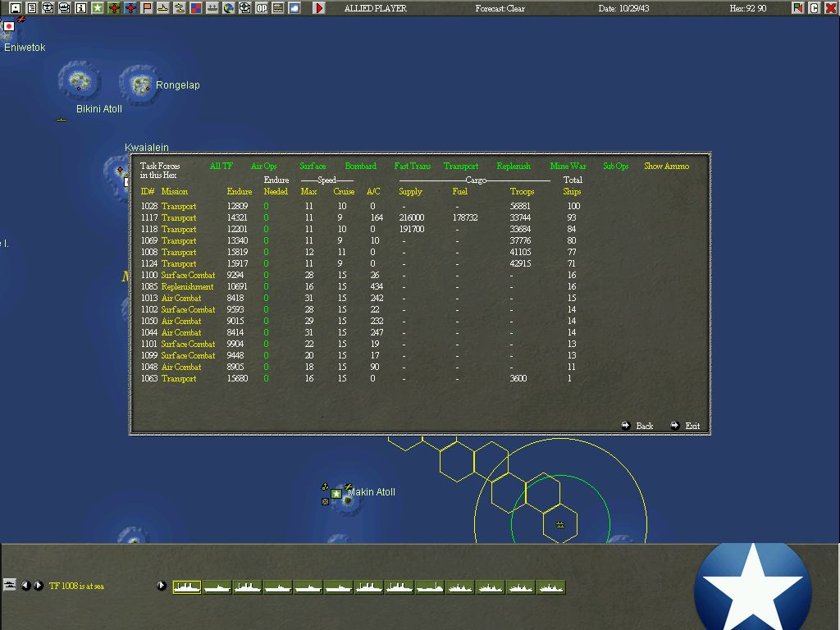Click the 'TF 1008 is at sea' label
This screenshot has width=840, height=630.
[x=76, y=586]
